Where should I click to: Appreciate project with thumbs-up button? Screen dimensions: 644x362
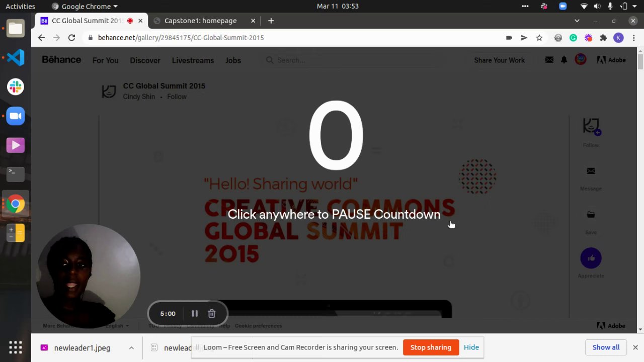(x=591, y=258)
